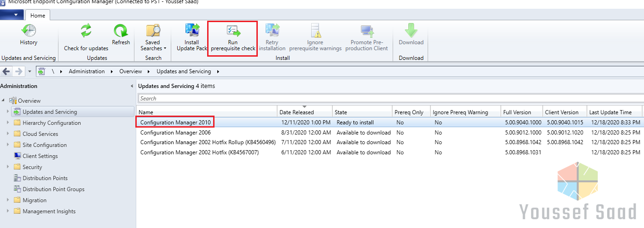Select Overview in breadcrumb path

pos(131,71)
